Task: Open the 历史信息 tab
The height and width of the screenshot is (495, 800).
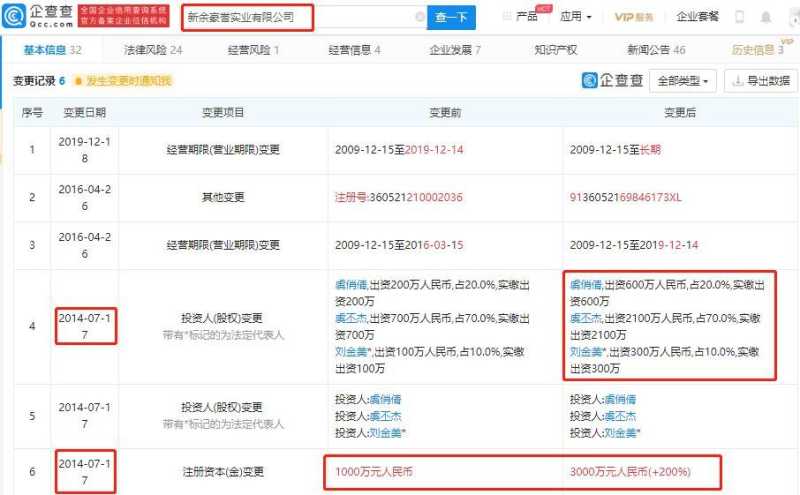Action: coord(756,49)
